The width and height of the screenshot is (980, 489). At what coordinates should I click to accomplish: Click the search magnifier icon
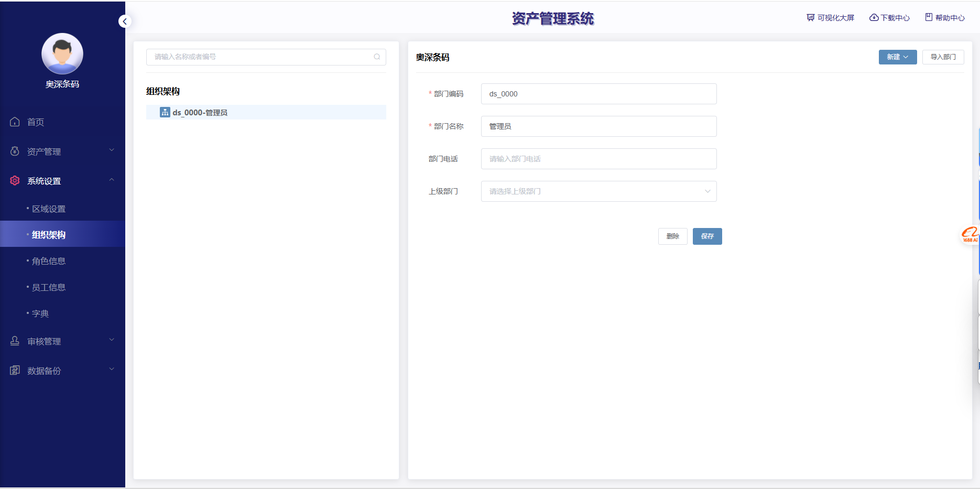tap(377, 57)
